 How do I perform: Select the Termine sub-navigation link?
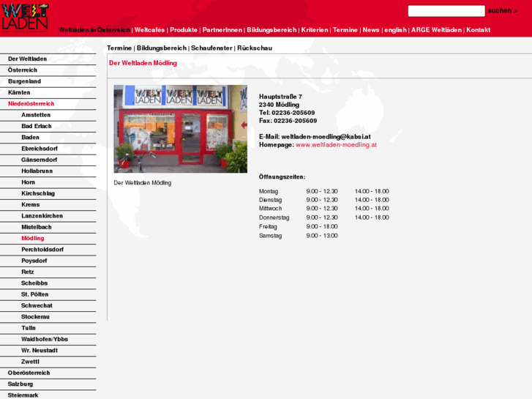point(119,48)
